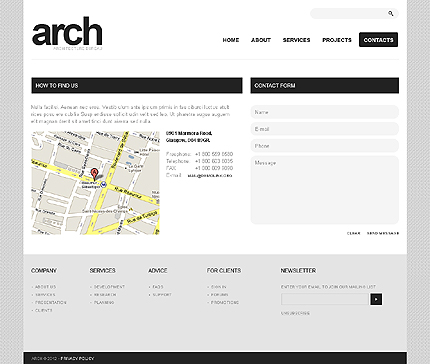Click the Clear form link

[x=353, y=233]
